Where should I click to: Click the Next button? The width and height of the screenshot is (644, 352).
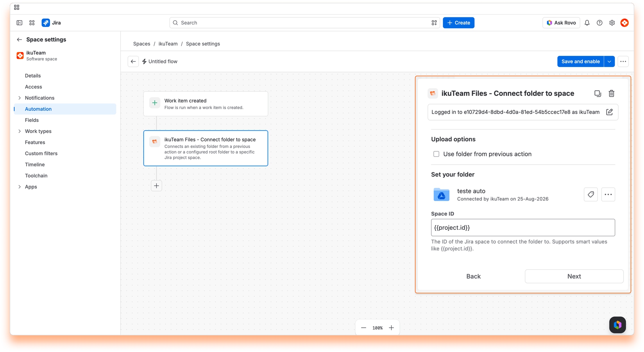pyautogui.click(x=574, y=276)
